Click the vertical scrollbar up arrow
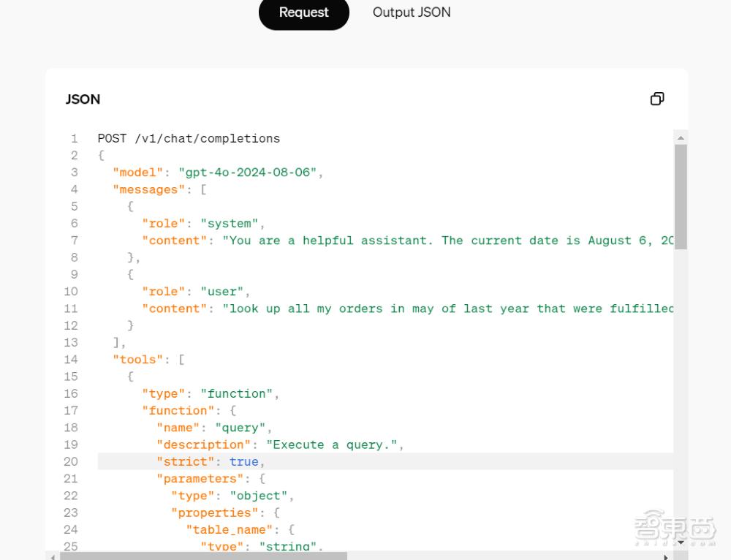 681,137
